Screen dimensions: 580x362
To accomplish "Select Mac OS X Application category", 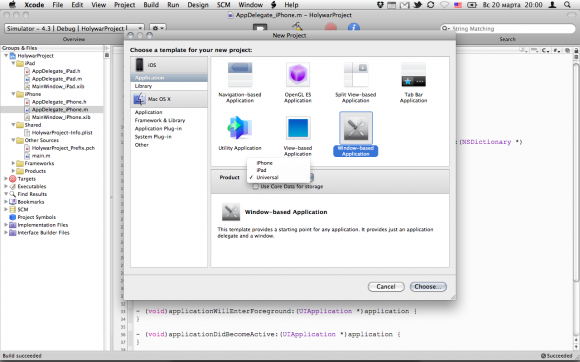I will tap(148, 112).
